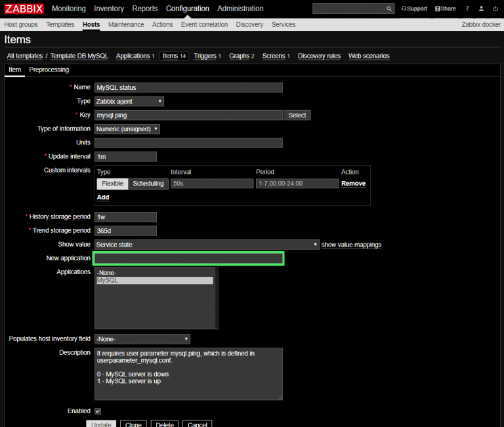The height and width of the screenshot is (427, 504).
Task: Select -None- in Applications list
Action: [x=155, y=273]
